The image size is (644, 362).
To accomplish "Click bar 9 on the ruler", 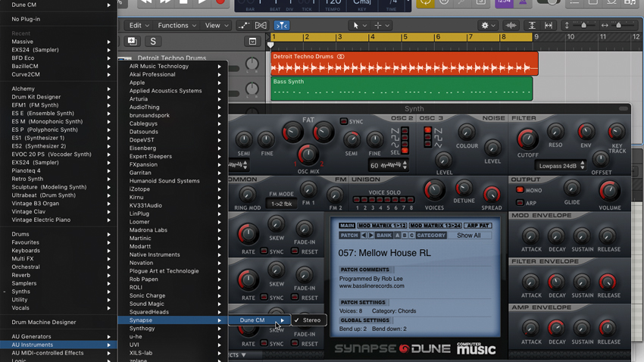I will (536, 37).
